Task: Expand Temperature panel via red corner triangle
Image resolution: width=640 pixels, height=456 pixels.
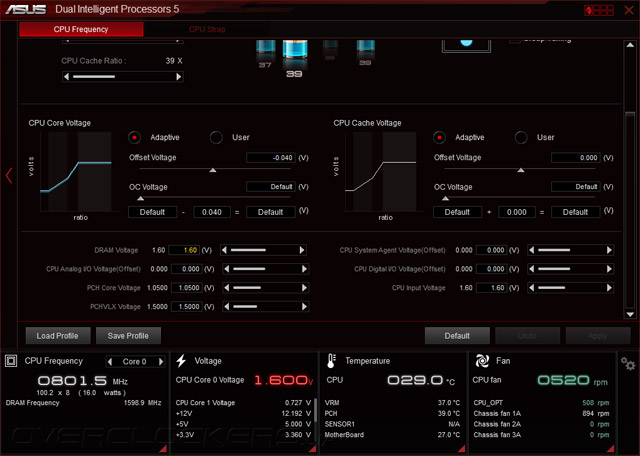Action: [x=462, y=449]
